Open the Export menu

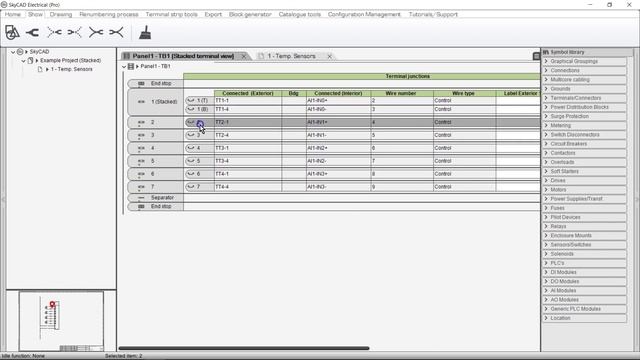pyautogui.click(x=213, y=14)
